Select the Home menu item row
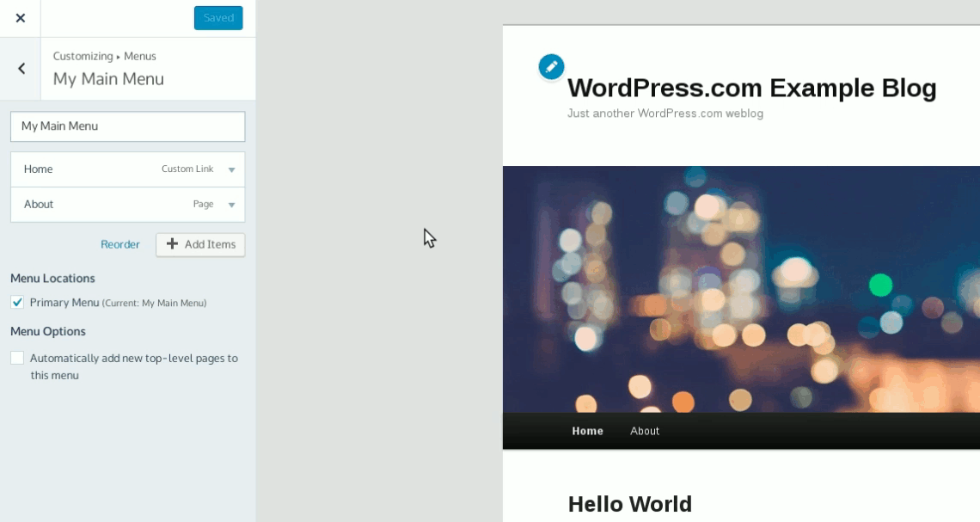 pyautogui.click(x=127, y=169)
